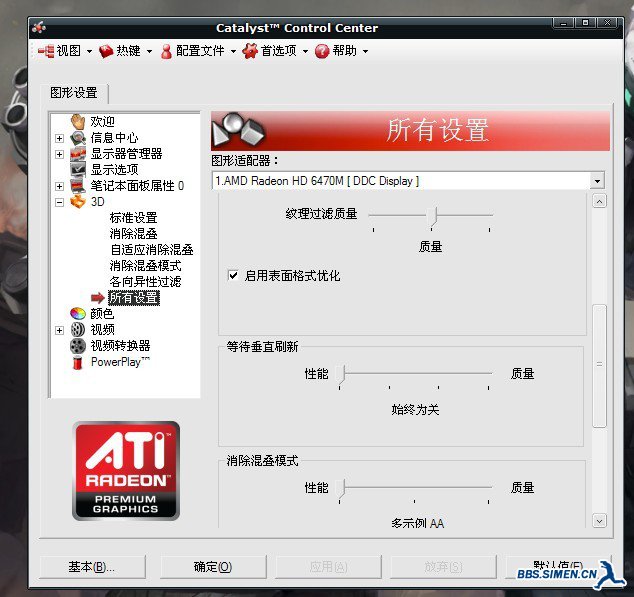
Task: Click the Catalyst app icon in title bar
Action: (x=39, y=28)
